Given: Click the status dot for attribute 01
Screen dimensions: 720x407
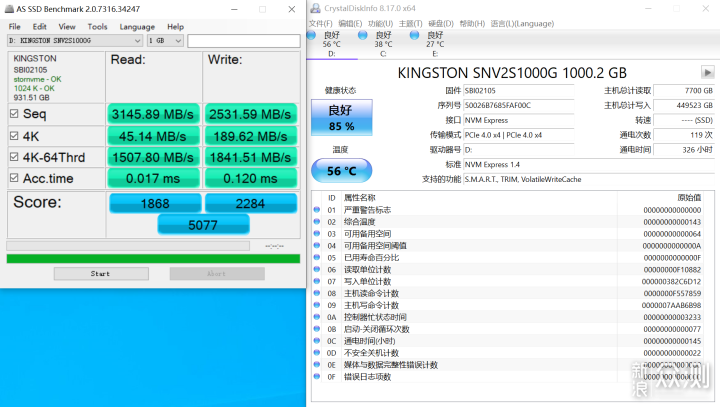Looking at the screenshot, I should [319, 210].
